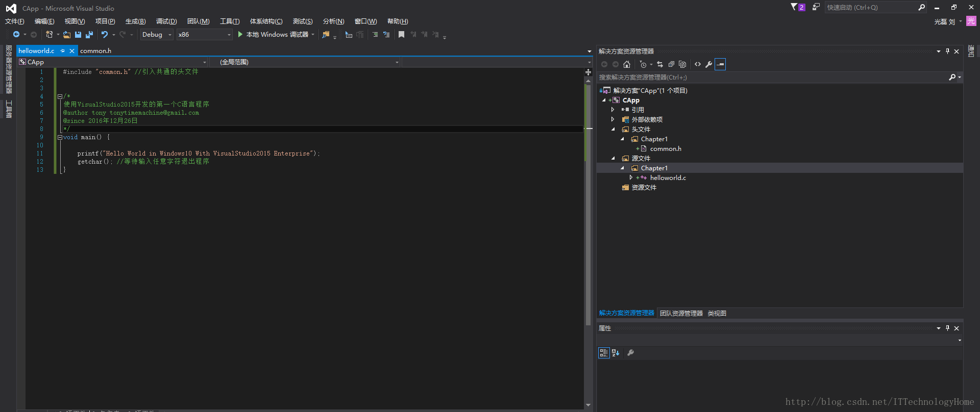The height and width of the screenshot is (412, 980).
Task: Click the sync with active document icon
Action: click(x=660, y=64)
